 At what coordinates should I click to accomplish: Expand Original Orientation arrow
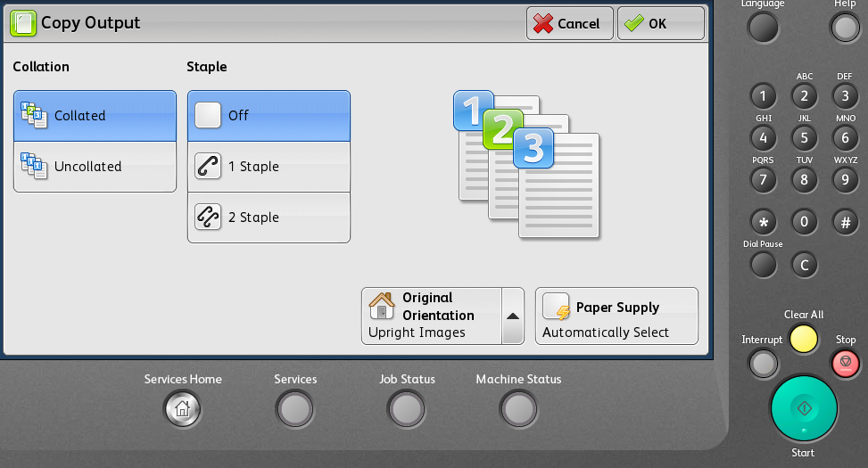point(513,316)
